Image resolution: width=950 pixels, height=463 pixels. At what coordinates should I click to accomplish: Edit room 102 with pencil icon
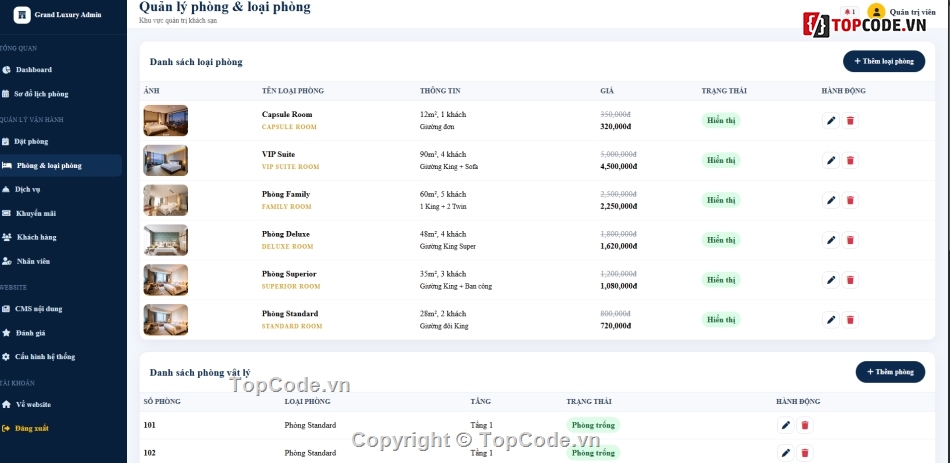786,453
